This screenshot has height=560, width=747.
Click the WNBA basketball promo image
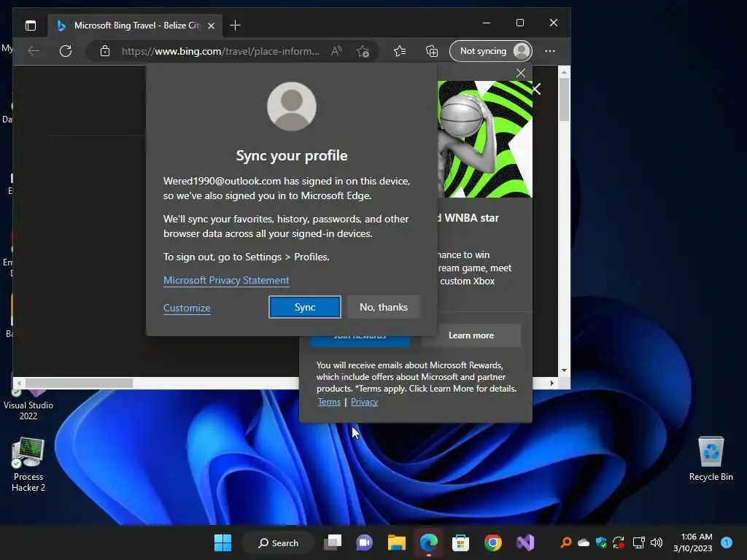point(484,139)
